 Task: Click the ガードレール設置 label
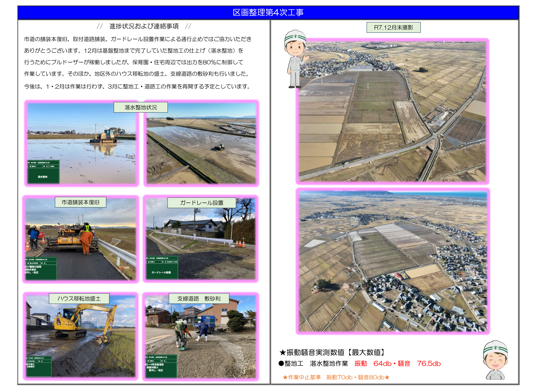click(x=201, y=203)
